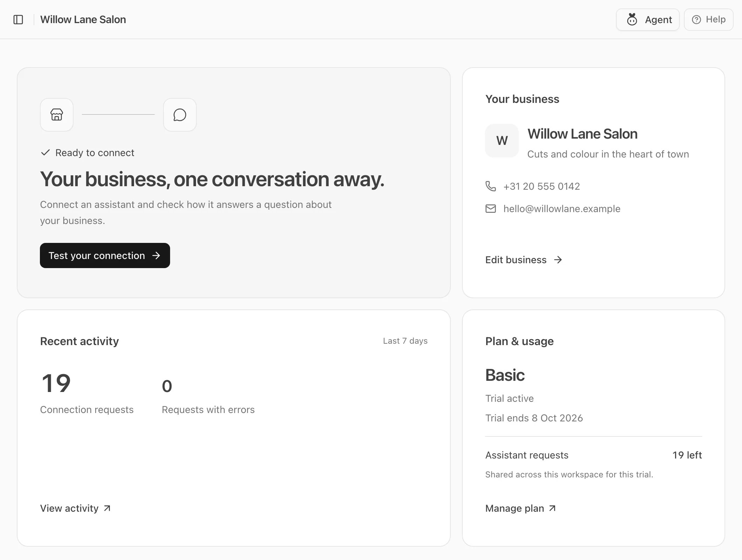Click the Basic plan name
The image size is (742, 560).
click(x=505, y=375)
